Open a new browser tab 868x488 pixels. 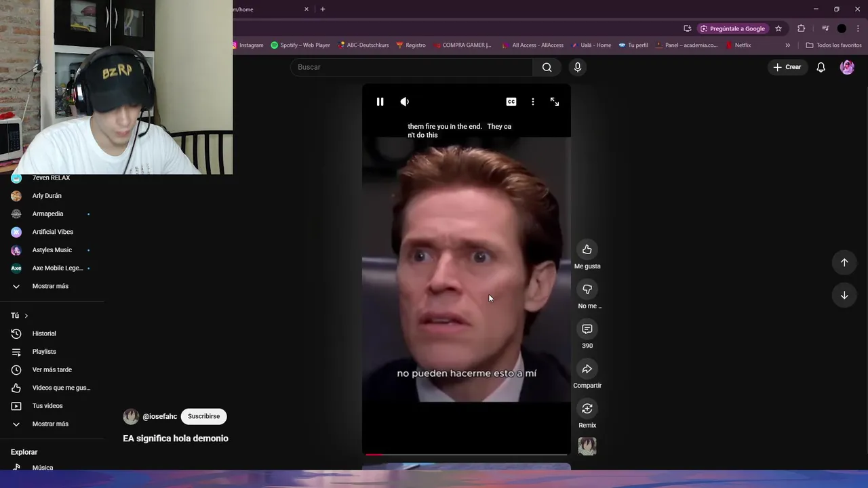tap(323, 9)
